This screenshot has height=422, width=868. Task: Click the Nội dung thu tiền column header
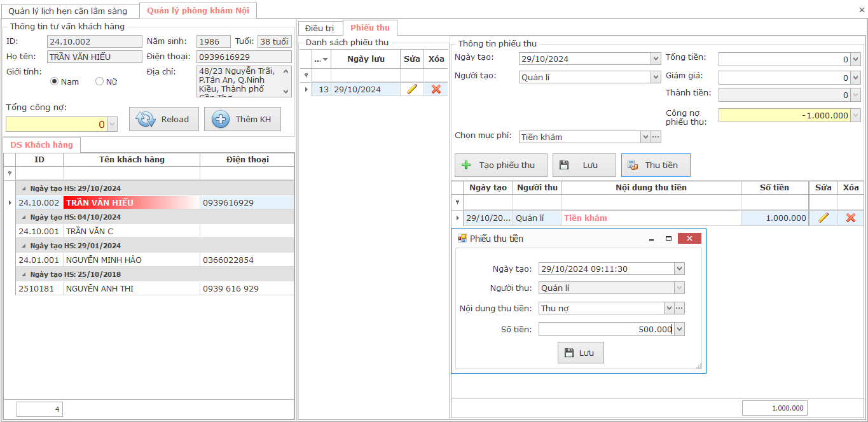651,187
